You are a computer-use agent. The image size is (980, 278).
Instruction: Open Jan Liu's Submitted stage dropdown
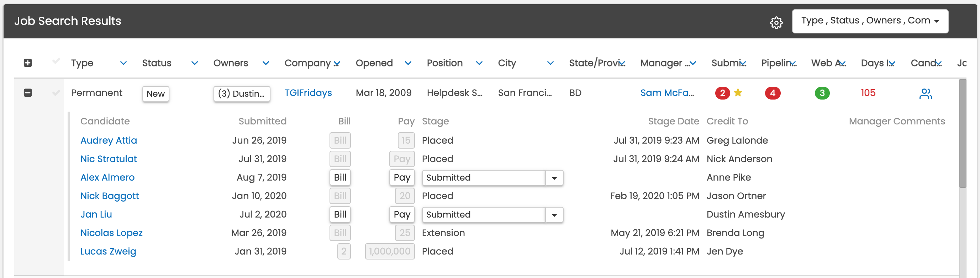point(554,215)
